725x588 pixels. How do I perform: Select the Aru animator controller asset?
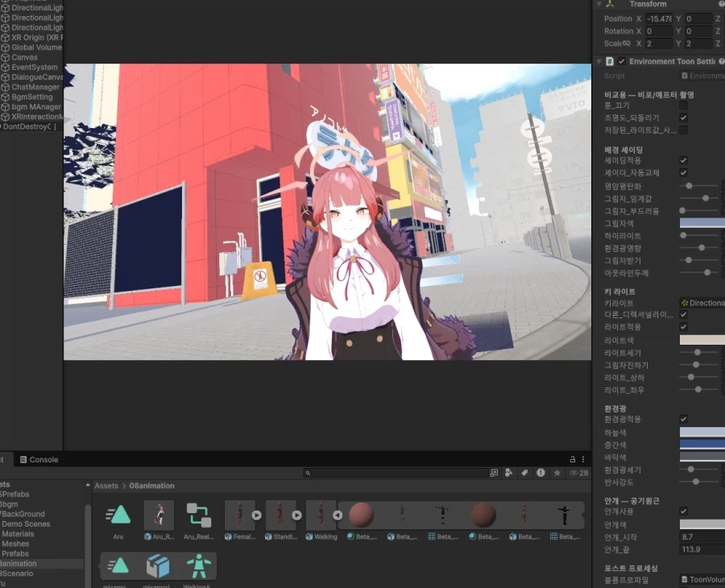(x=118, y=515)
